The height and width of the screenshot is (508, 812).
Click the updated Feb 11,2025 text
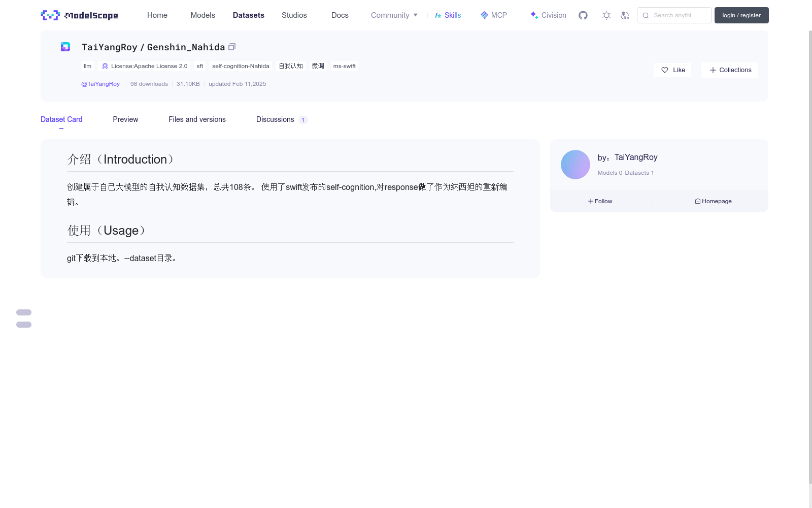pyautogui.click(x=238, y=84)
